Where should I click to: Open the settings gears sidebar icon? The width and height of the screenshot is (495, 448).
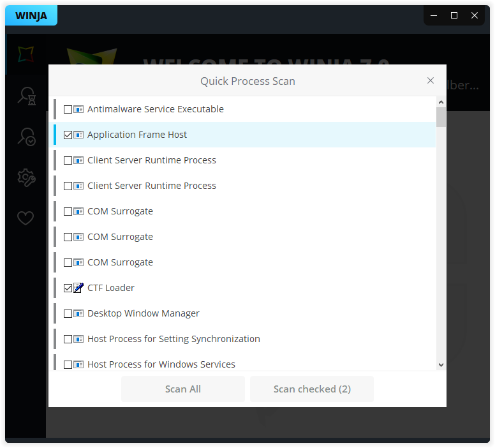pos(26,178)
